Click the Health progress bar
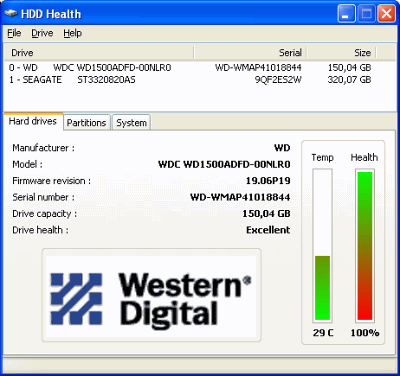400x376 pixels. tap(365, 246)
